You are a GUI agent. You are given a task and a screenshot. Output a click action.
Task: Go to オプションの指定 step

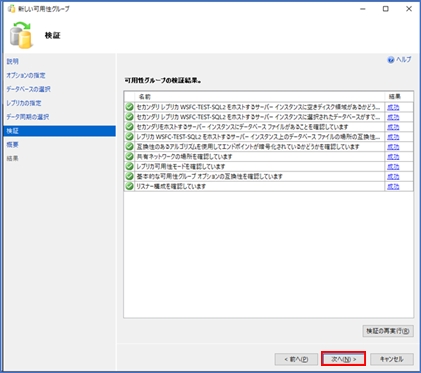pos(26,75)
